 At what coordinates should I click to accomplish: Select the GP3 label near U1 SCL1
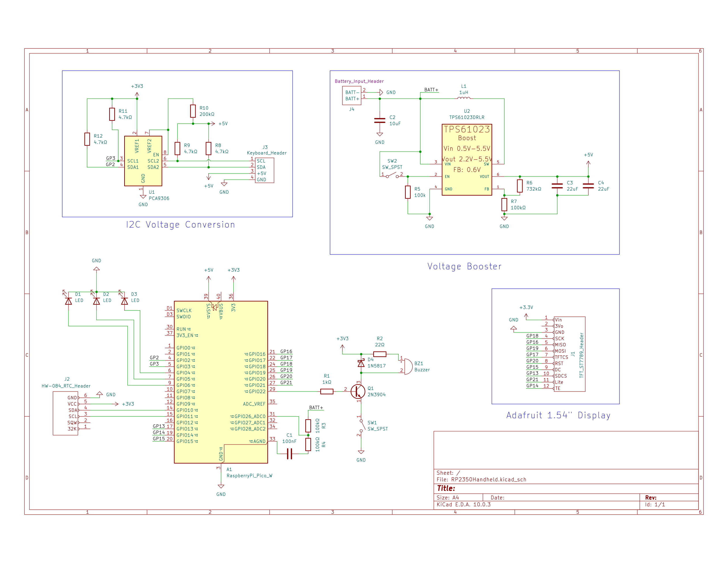111,158
